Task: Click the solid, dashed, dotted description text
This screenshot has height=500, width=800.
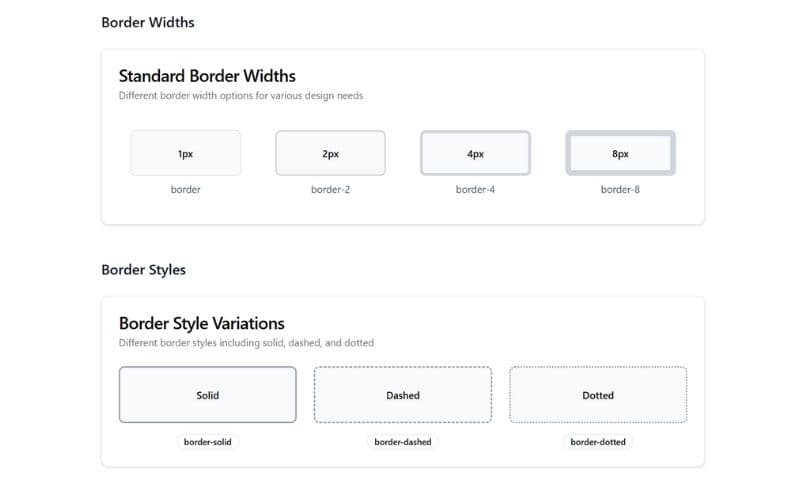Action: point(246,343)
